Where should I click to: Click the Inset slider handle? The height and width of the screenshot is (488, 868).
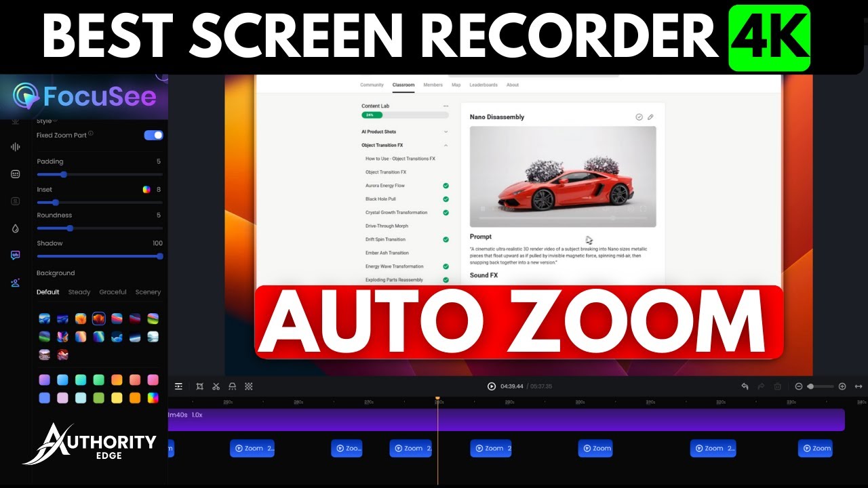point(56,202)
